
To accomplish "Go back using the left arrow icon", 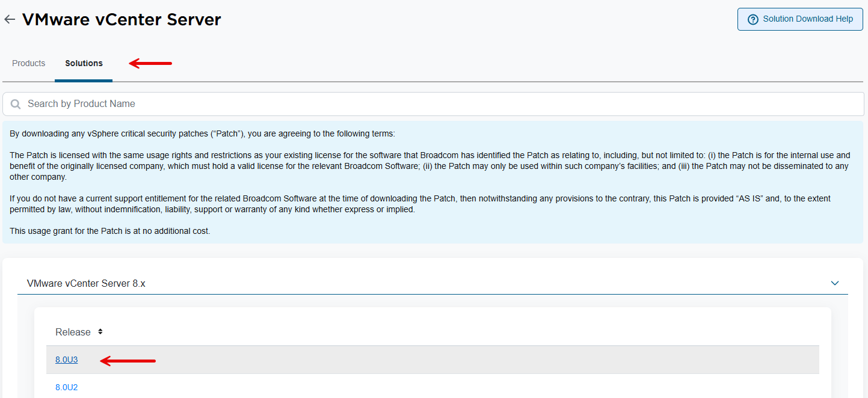I will pos(10,19).
